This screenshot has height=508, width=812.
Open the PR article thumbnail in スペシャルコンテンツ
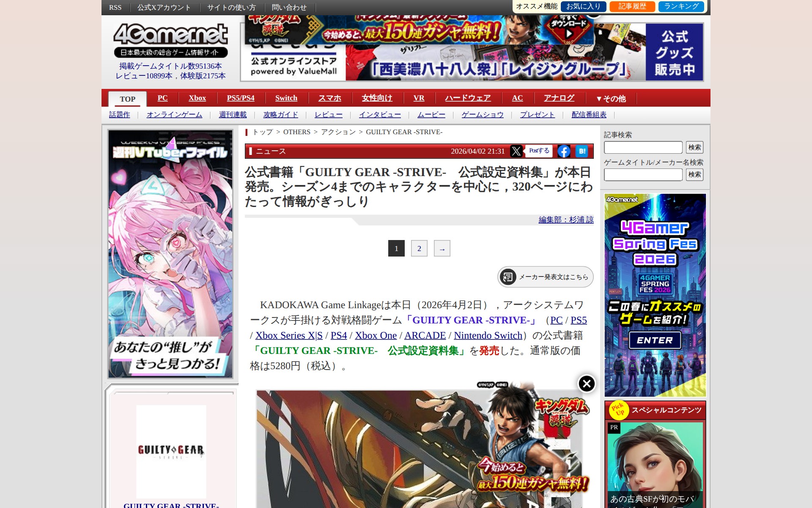click(x=655, y=465)
